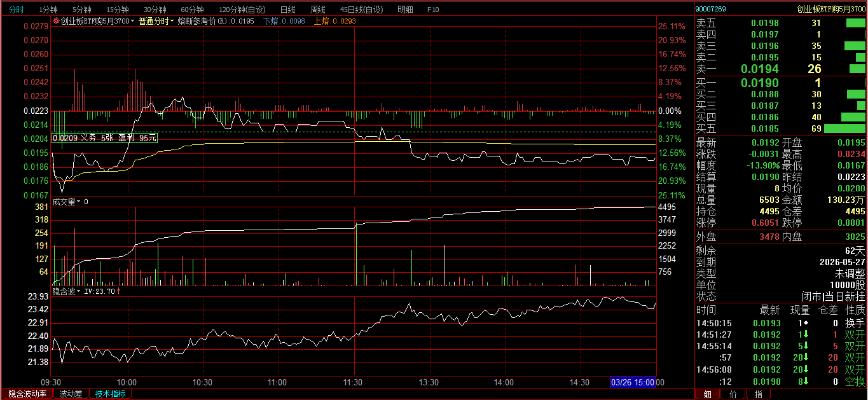Switch to the 日线 daily chart tab
The image size is (868, 400).
pos(288,10)
